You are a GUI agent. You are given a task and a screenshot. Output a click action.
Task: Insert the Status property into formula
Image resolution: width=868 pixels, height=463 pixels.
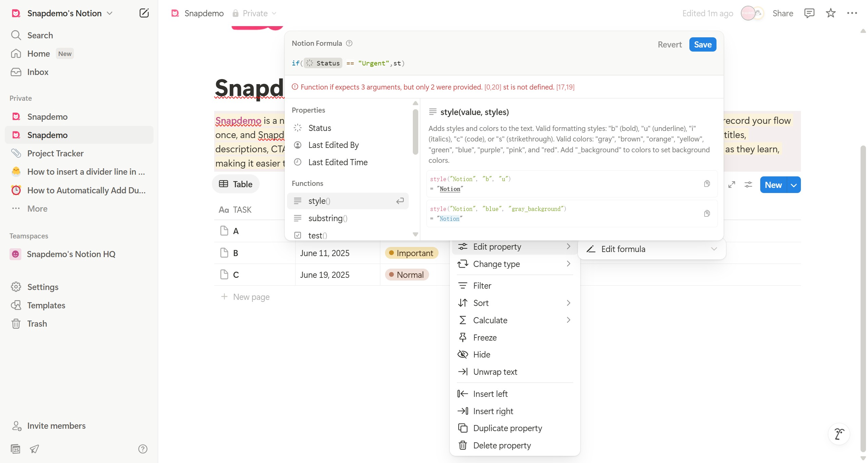click(348, 128)
